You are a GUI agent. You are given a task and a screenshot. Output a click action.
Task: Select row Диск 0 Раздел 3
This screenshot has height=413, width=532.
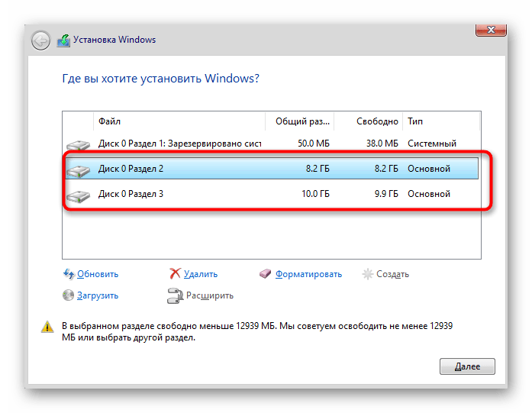tap(272, 194)
